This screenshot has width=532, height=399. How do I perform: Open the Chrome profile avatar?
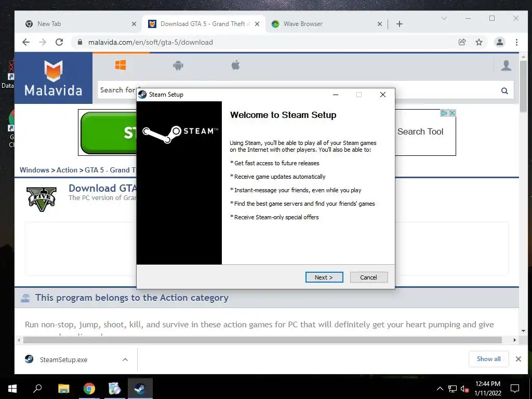point(499,42)
